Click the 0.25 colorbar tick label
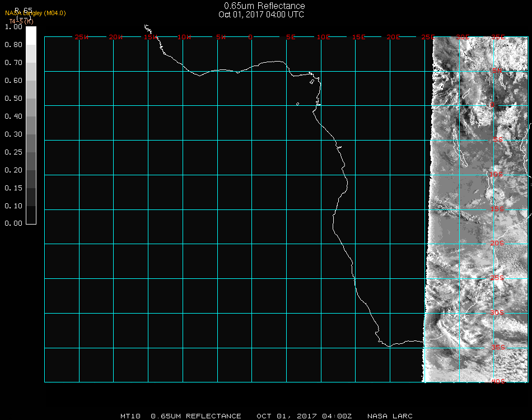Screen dimensions: 532x420 (x=13, y=152)
